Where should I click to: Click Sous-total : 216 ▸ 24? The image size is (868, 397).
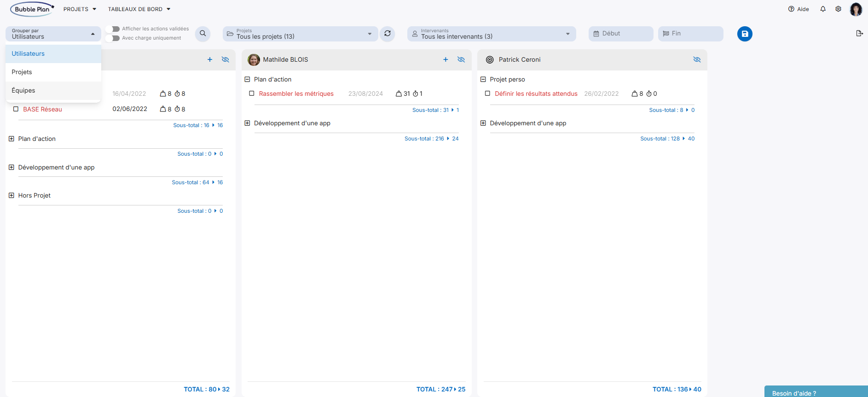(x=431, y=139)
